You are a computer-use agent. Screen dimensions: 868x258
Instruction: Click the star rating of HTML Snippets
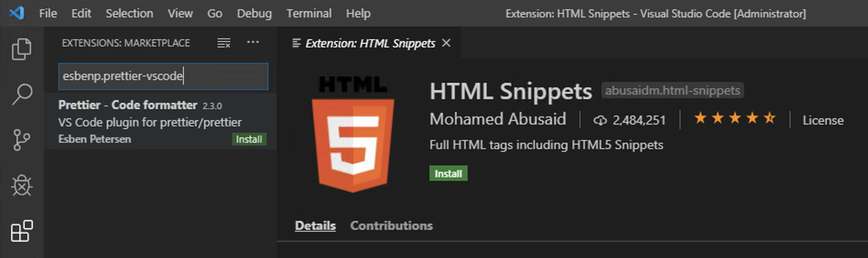(735, 119)
